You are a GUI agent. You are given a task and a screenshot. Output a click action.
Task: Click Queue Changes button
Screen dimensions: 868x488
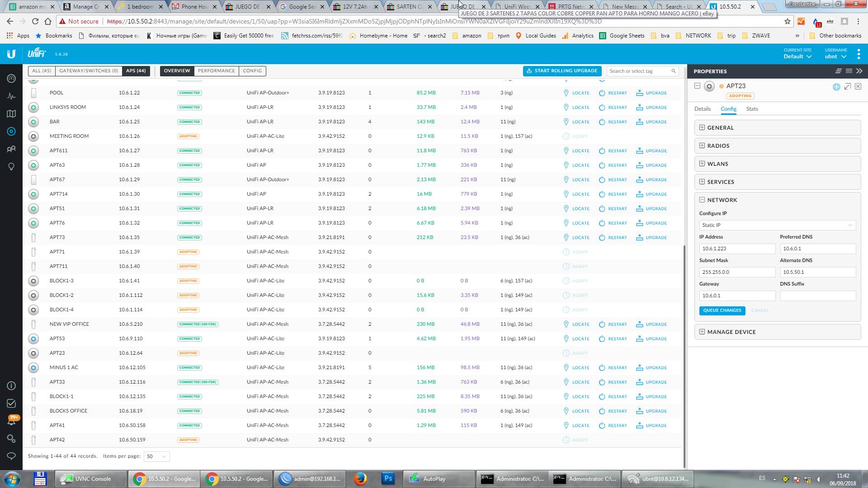722,310
